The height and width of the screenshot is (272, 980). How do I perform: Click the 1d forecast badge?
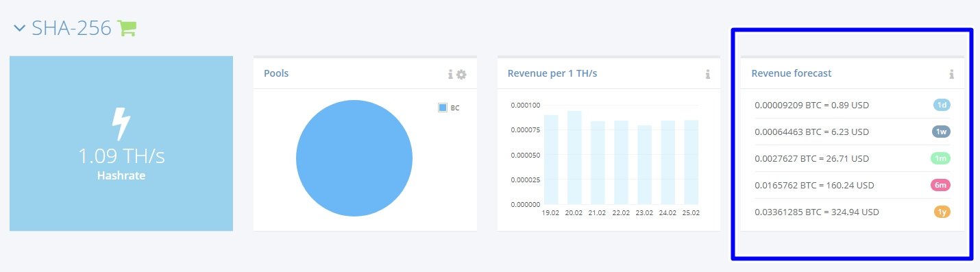(942, 105)
